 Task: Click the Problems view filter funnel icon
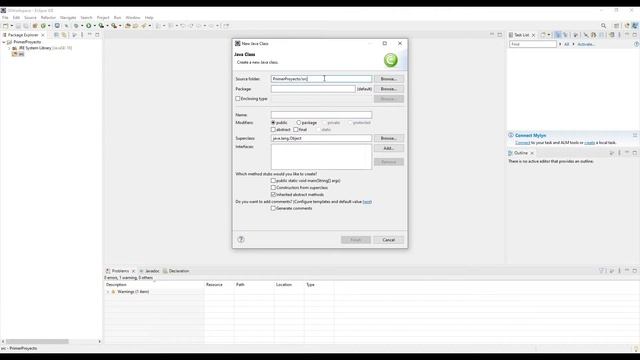coord(601,271)
